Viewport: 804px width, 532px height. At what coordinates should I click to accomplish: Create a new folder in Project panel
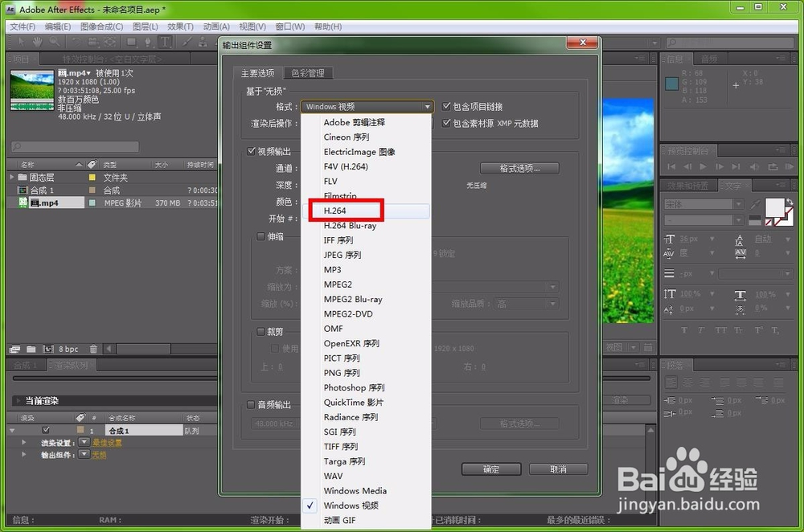[x=31, y=349]
